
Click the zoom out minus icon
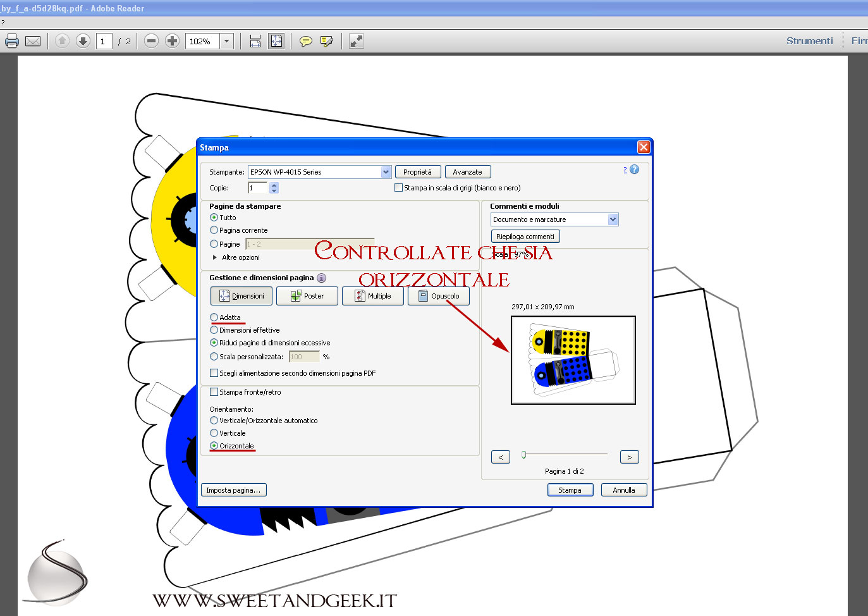click(151, 41)
